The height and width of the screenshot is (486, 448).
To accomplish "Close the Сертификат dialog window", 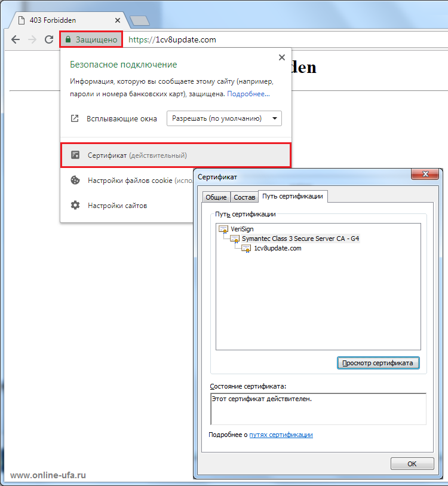I will coord(425,174).
